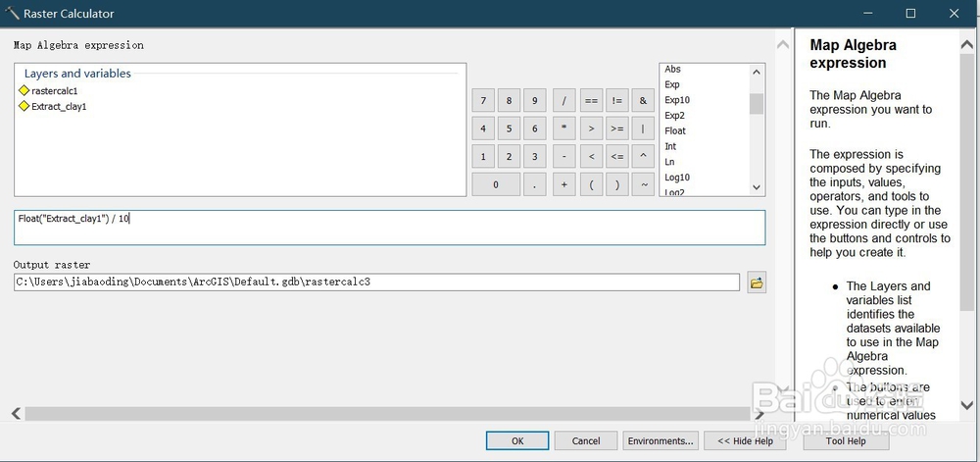980x462 pixels.
Task: Click the up arrow of the parameters pane scrollbar
Action: click(782, 45)
